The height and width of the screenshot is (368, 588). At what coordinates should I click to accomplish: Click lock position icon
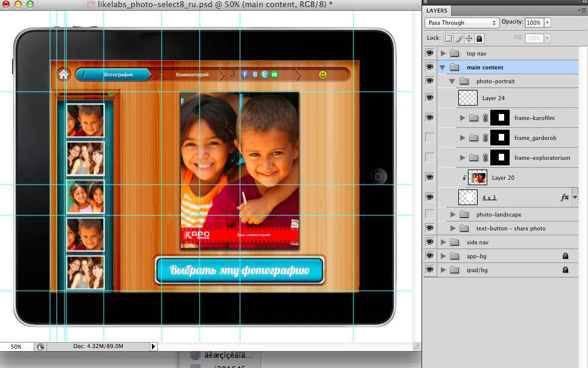[469, 38]
